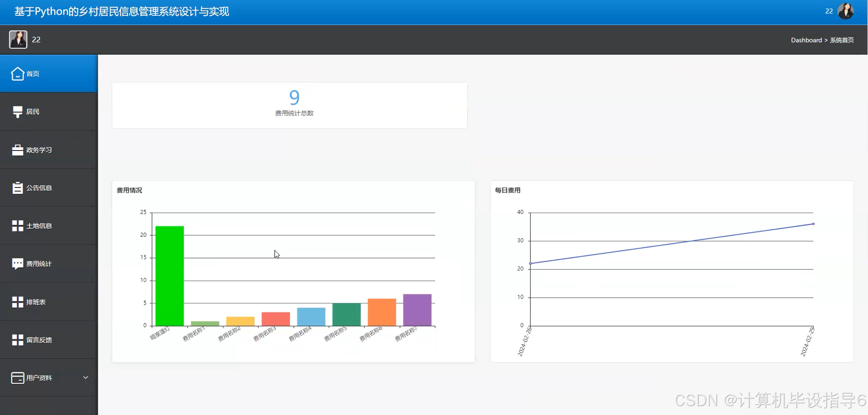The image size is (868, 415).
Task: Click the 费用统计 chat-bubble icon
Action: click(17, 264)
